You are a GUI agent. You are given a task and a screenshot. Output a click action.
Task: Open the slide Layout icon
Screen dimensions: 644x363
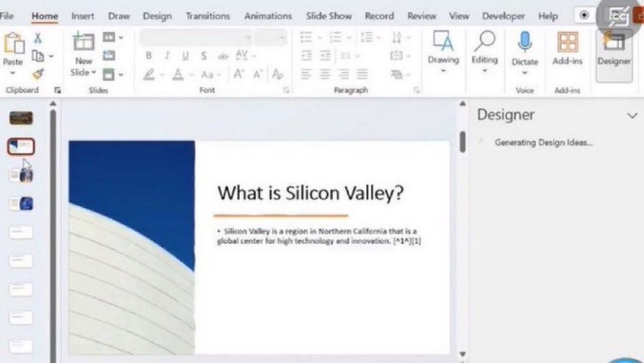109,37
